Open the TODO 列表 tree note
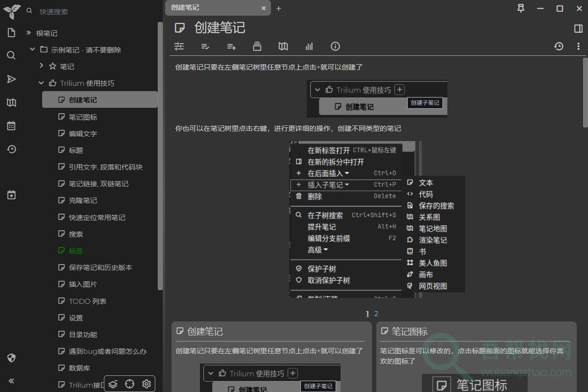This screenshot has width=588, height=392. click(x=88, y=301)
